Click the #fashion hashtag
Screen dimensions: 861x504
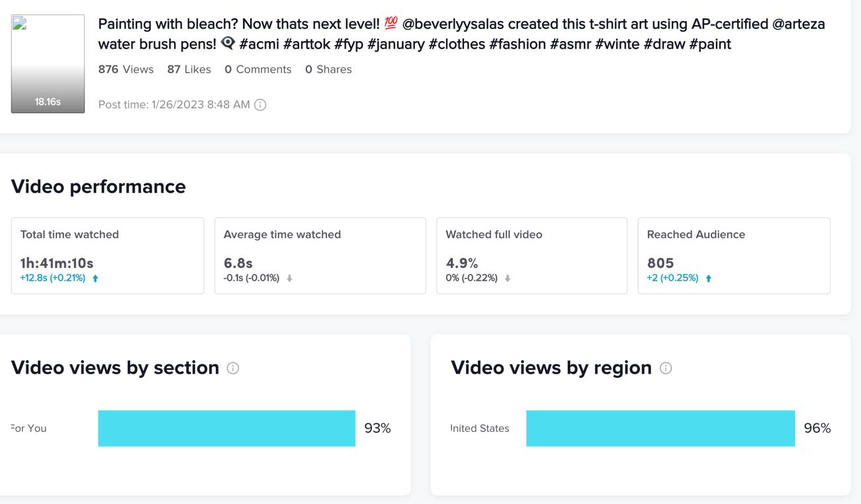click(517, 44)
